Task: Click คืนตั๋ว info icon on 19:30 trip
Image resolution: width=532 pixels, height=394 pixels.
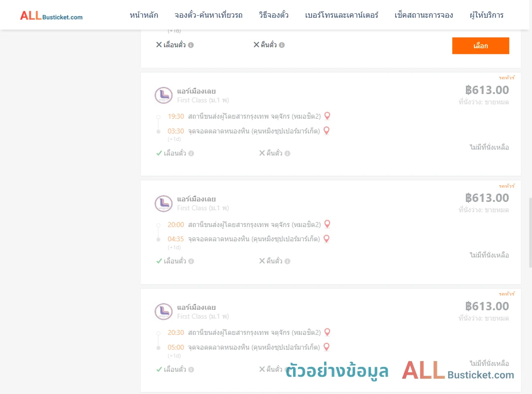Action: (x=287, y=153)
